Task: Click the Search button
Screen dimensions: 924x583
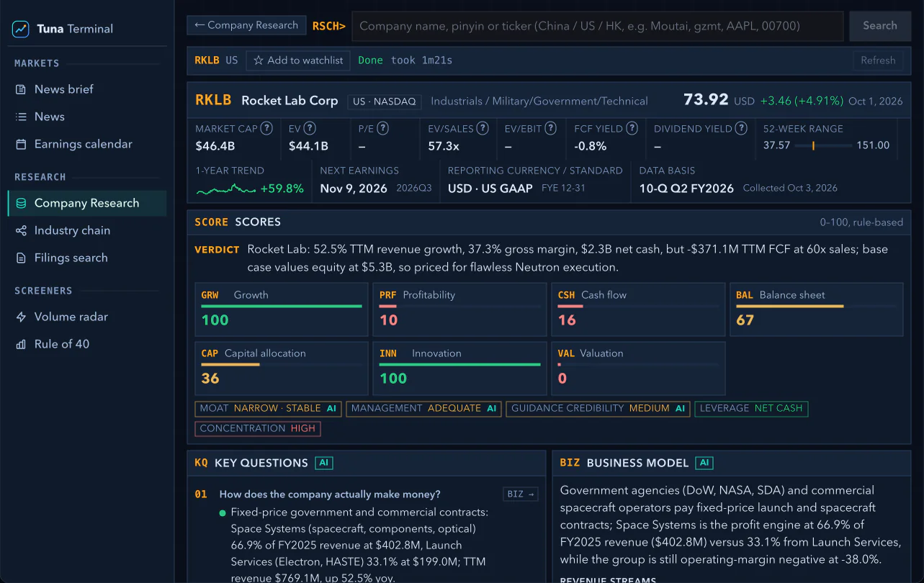Action: click(x=880, y=25)
